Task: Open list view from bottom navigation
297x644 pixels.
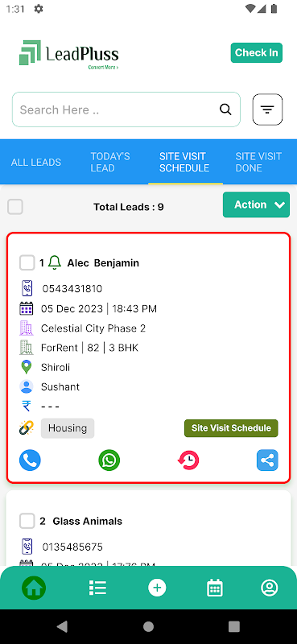Action: tap(97, 588)
